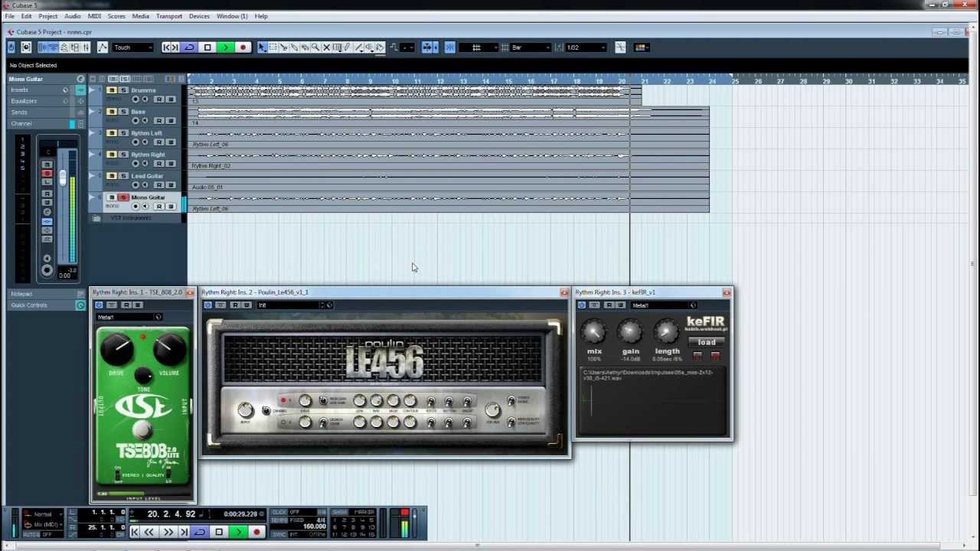
Task: Open the VST Instruments folder track
Action: tap(130, 218)
